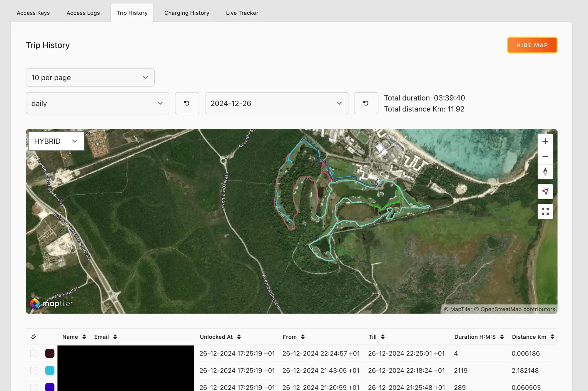Reset the 2024-12-26 date selection
Screen dimensions: 588x391
(366, 103)
